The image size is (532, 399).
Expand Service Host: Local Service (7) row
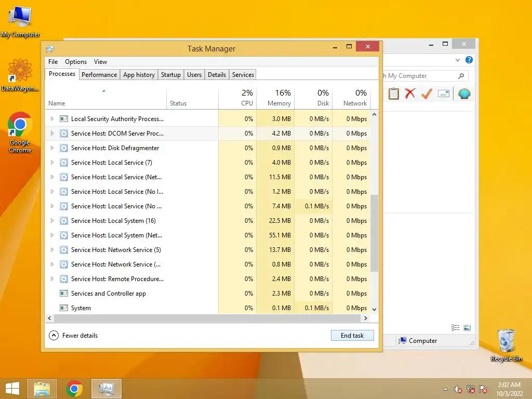52,163
